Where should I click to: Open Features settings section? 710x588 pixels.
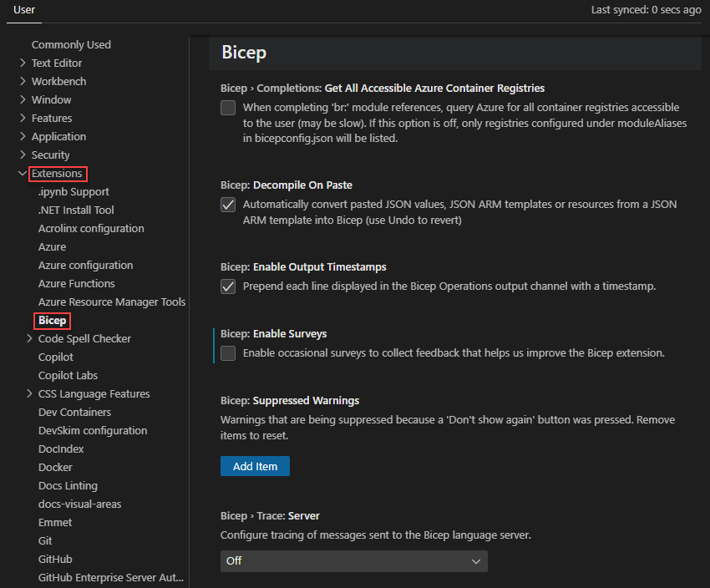click(57, 118)
